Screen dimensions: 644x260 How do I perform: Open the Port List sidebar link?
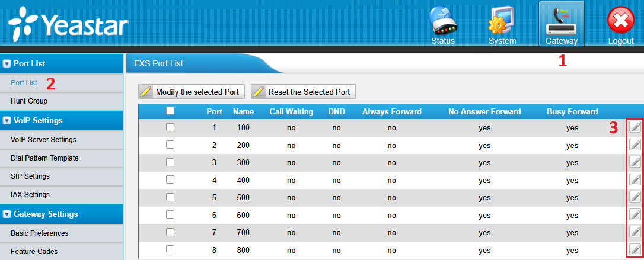24,83
